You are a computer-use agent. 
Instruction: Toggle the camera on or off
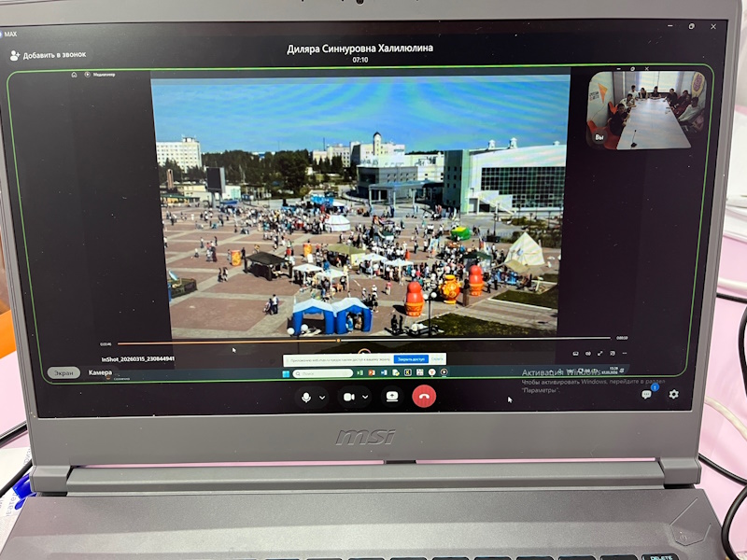click(x=349, y=397)
